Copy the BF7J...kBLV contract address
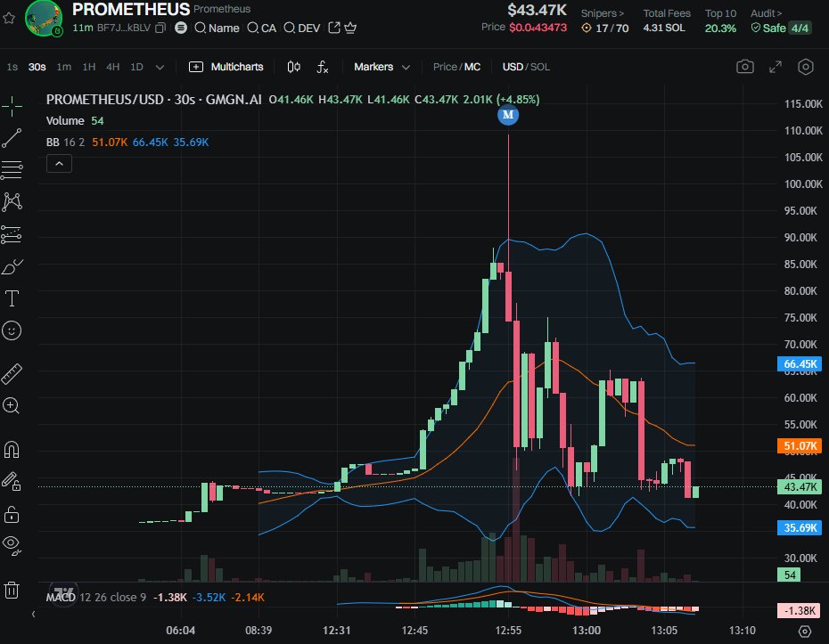The image size is (829, 644). [x=160, y=28]
